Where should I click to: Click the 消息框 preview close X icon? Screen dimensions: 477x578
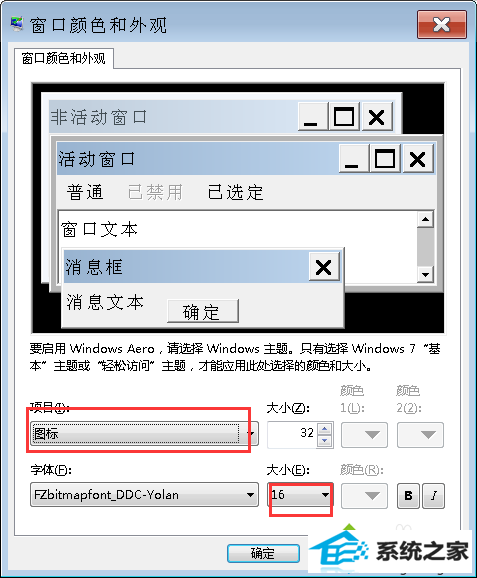point(324,267)
